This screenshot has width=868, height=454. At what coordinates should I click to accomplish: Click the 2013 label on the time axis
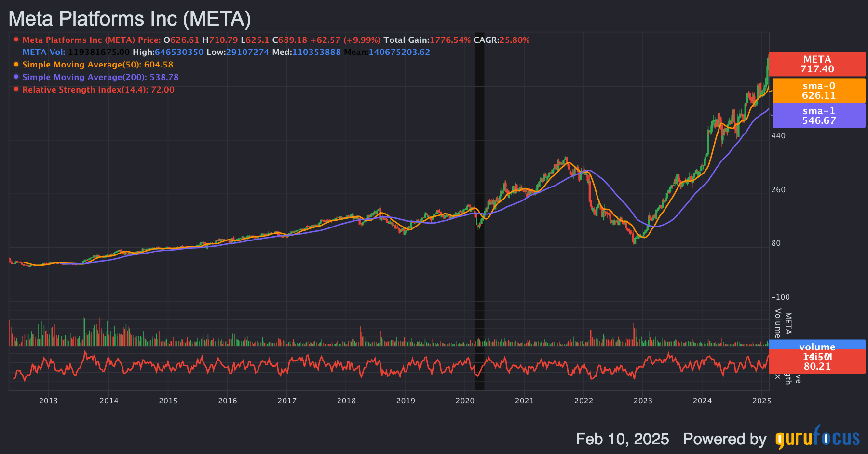(48, 401)
